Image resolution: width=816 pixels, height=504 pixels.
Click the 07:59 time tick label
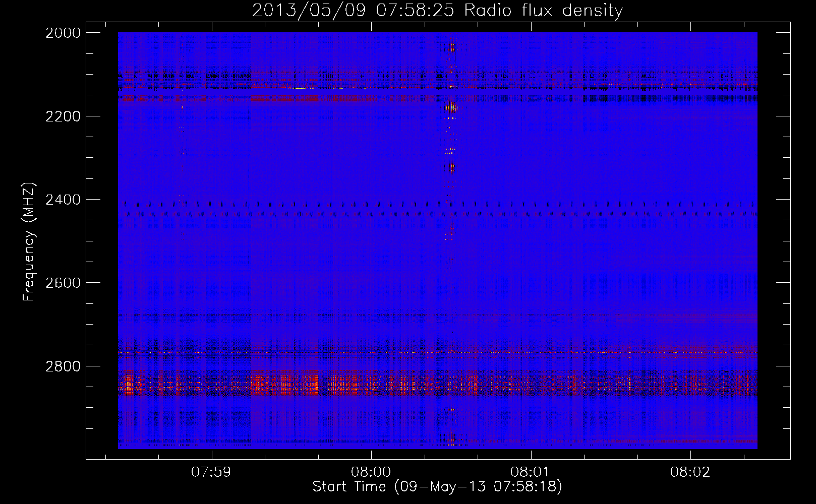(211, 472)
